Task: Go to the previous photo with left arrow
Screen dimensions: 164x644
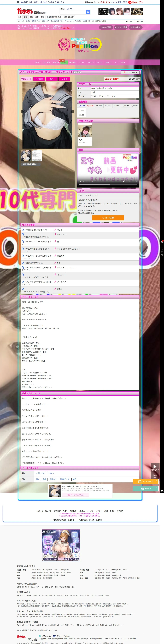Action: point(22,112)
